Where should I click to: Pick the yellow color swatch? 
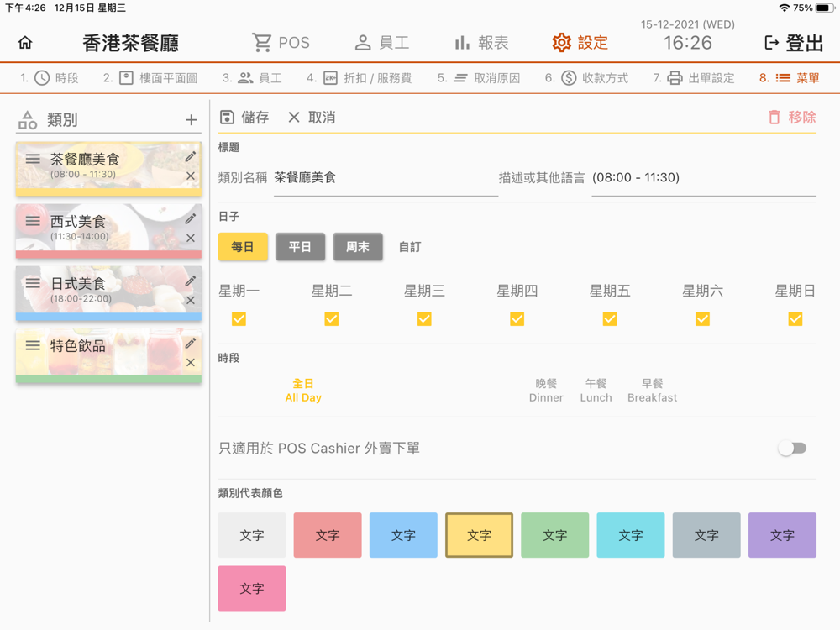click(x=479, y=535)
